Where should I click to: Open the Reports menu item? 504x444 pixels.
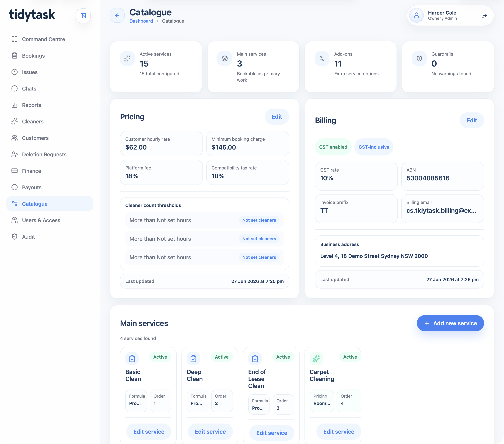pyautogui.click(x=50, y=105)
